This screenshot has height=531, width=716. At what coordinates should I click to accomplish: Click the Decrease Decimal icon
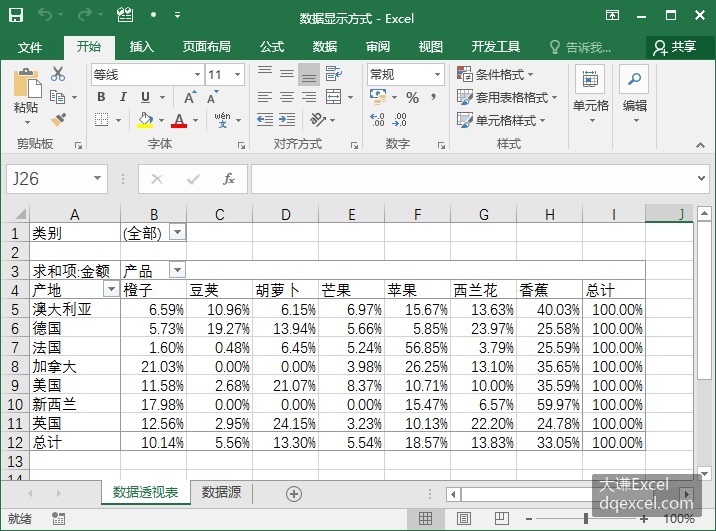click(400, 120)
